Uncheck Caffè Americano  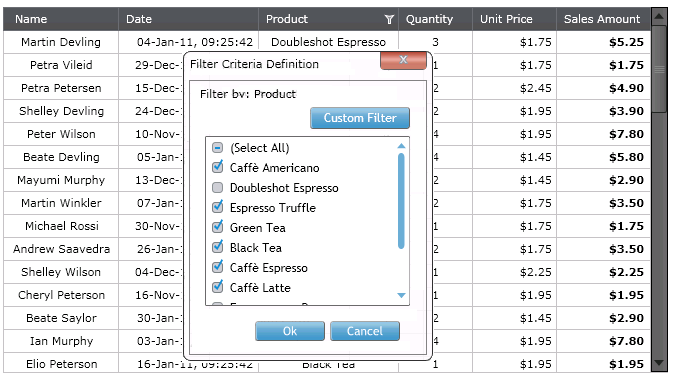point(218,167)
